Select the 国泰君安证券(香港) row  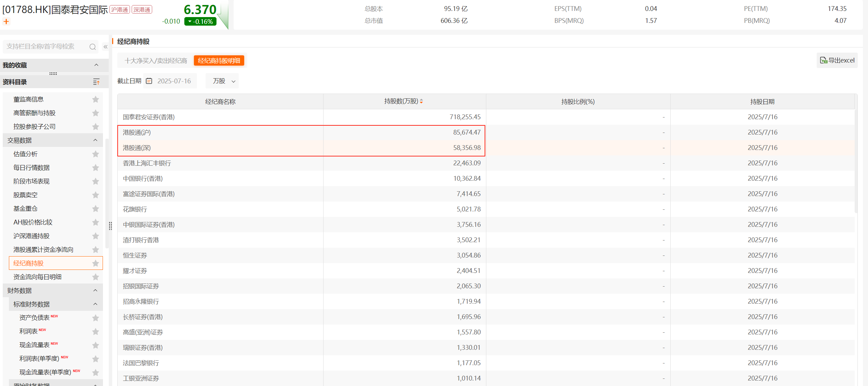tap(486, 117)
